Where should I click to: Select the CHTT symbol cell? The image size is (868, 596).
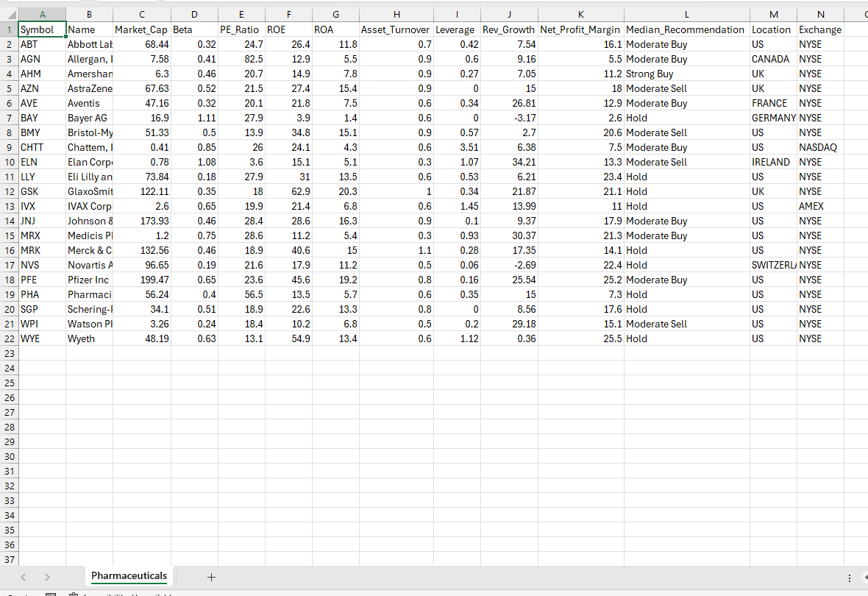[42, 147]
